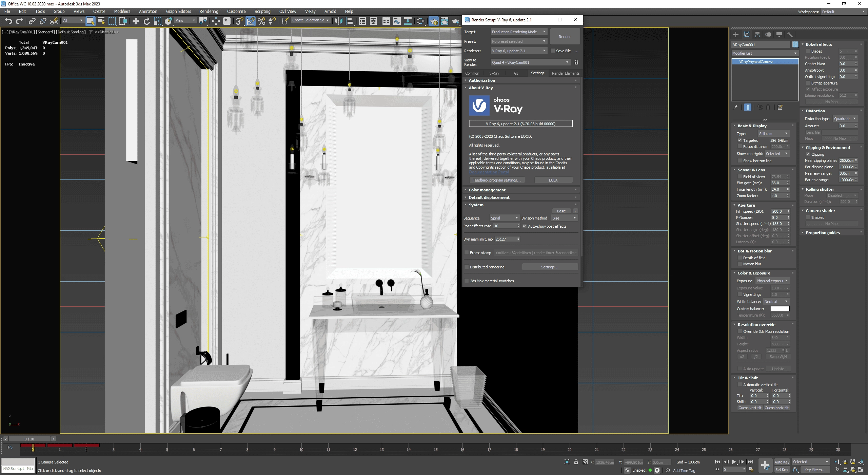868x475 pixels.
Task: Open the Hierarchy tab icon in command panel
Action: (x=757, y=35)
